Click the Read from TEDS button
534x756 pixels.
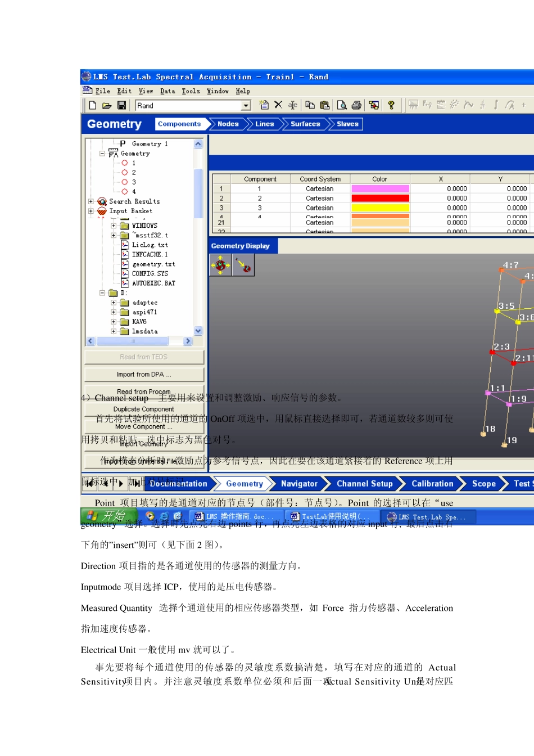click(x=144, y=357)
